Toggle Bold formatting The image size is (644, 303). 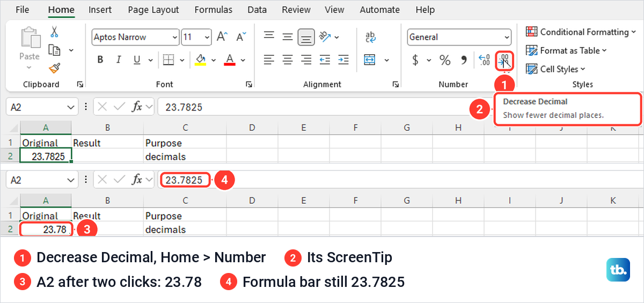click(100, 60)
